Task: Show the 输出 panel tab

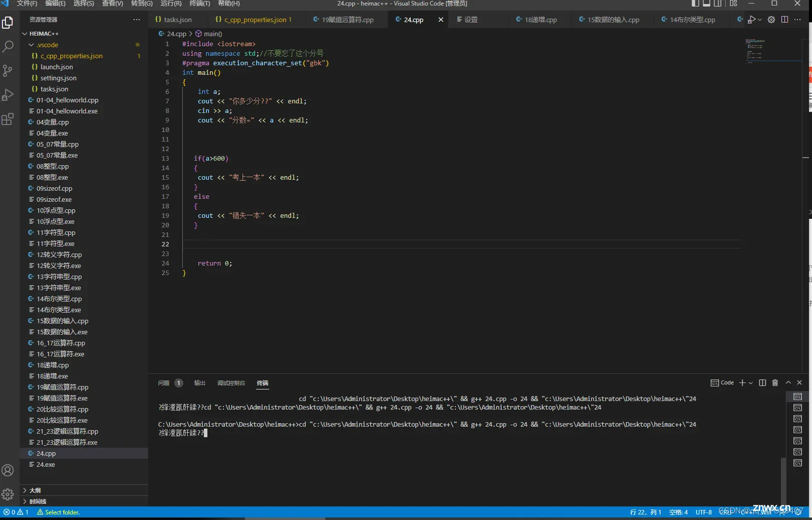Action: [x=200, y=383]
